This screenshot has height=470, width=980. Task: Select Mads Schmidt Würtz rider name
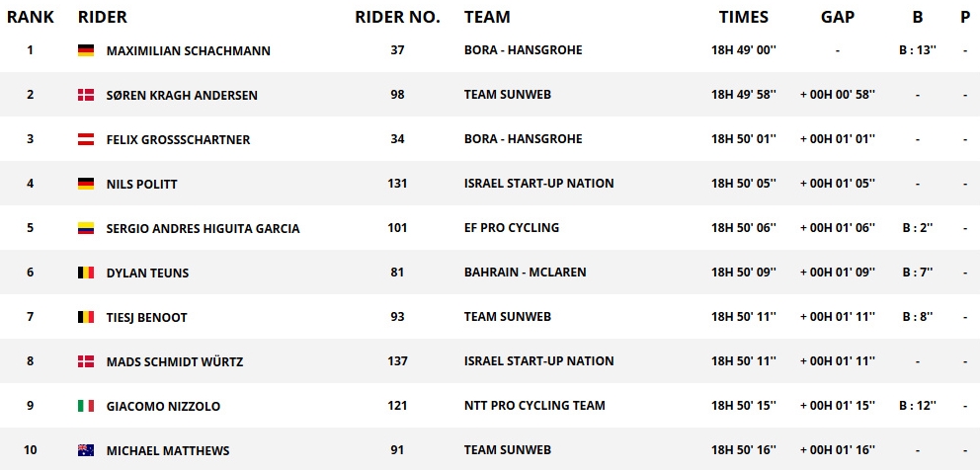(x=175, y=361)
